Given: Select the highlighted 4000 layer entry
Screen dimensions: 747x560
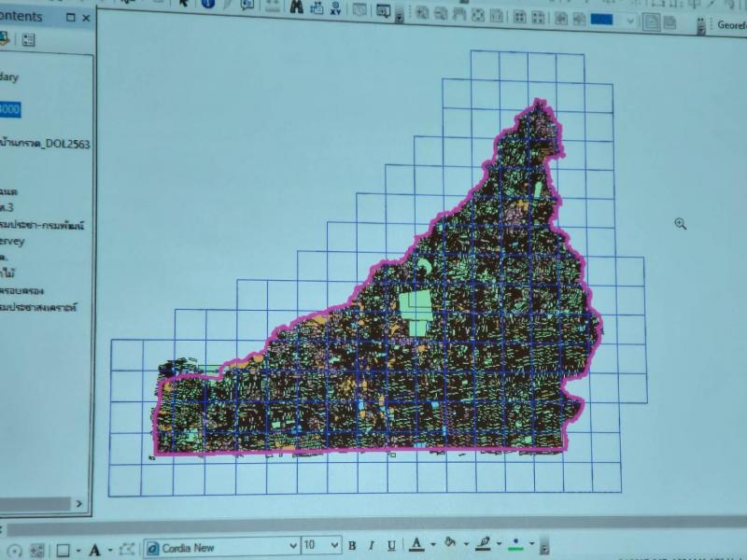Looking at the screenshot, I should (x=9, y=109).
